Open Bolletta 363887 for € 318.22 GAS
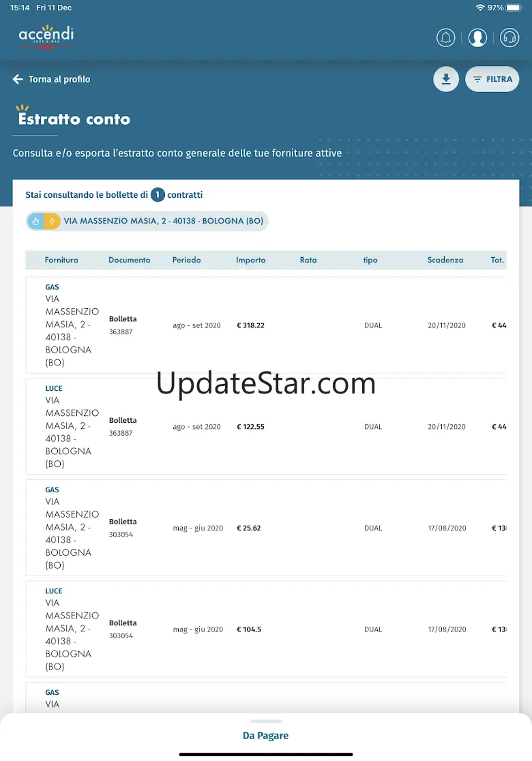Viewport: 532px width, 761px height. pos(123,325)
